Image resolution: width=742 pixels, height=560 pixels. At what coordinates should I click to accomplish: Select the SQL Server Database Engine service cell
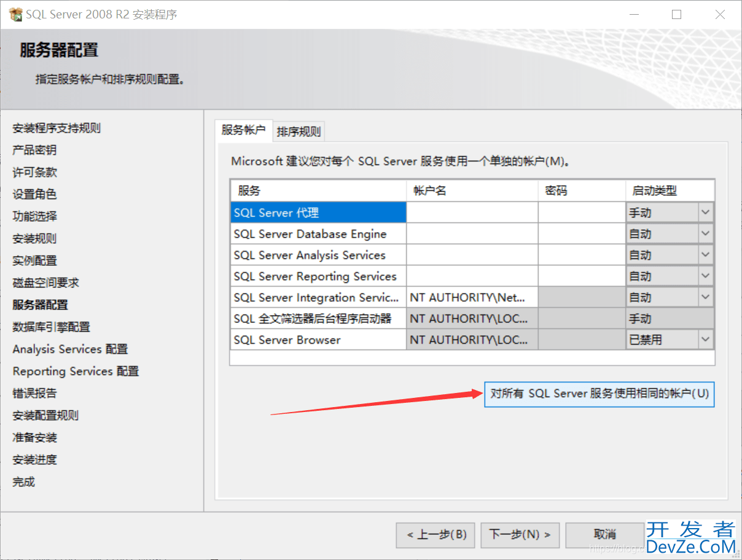[x=318, y=234]
